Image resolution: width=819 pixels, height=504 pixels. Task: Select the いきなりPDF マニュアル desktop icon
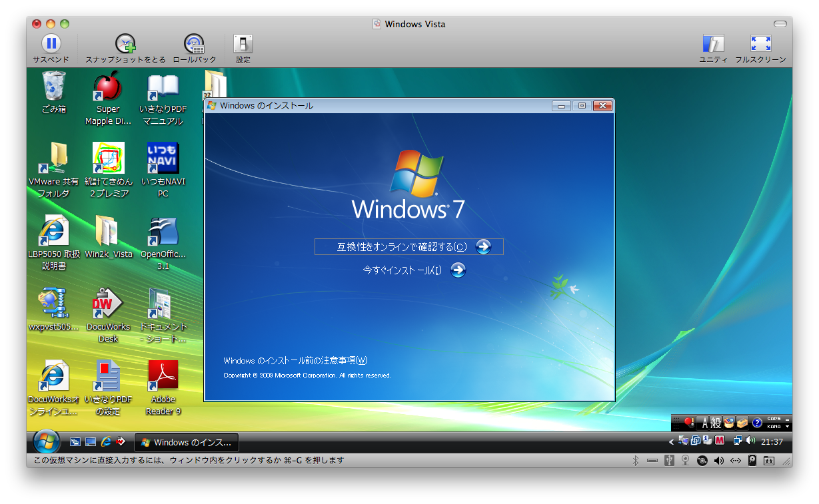[x=163, y=100]
